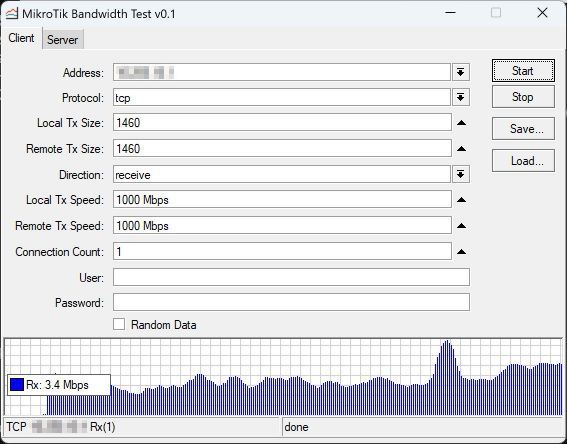The height and width of the screenshot is (444, 567).
Task: Minimize the Bandwidth Test window
Action: coord(451,13)
